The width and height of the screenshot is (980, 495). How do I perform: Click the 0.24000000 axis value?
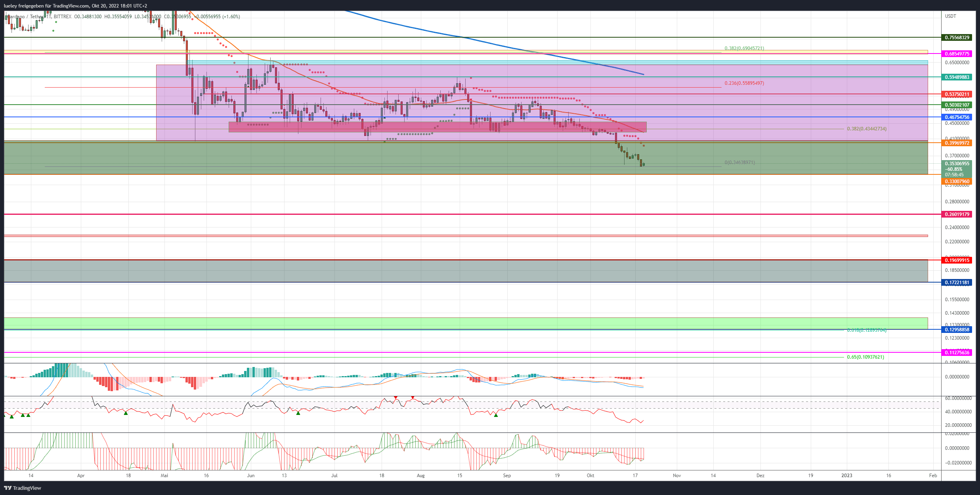(x=957, y=227)
